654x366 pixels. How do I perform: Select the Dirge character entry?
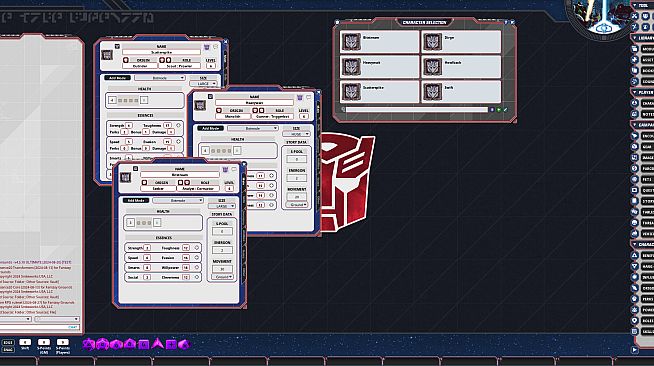pos(461,42)
